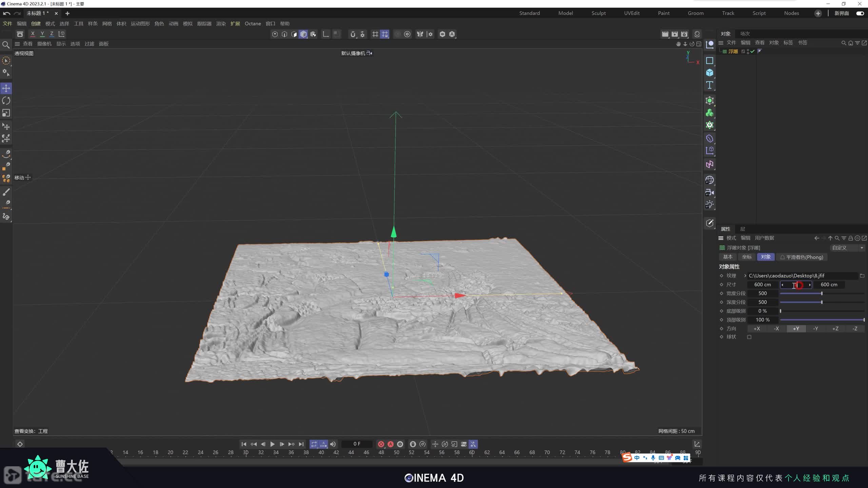
Task: Expand the 纹理 texture path arrow
Action: point(745,276)
